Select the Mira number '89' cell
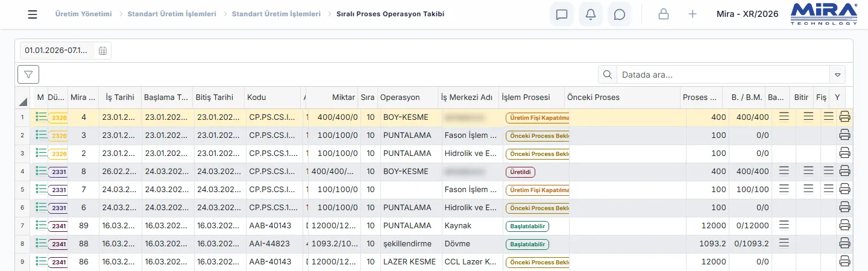The image size is (868, 271). (83, 226)
